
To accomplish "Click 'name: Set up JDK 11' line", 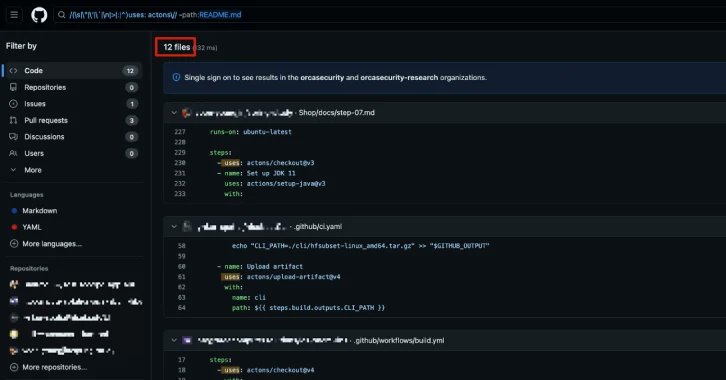I will 260,173.
